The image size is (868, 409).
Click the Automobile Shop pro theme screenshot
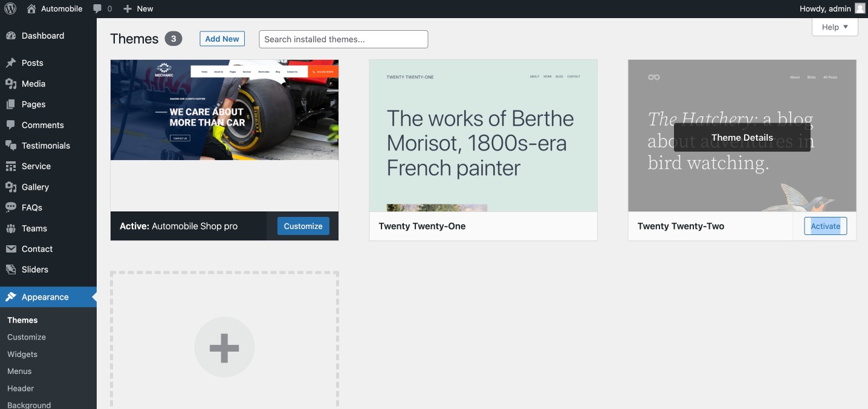point(224,135)
